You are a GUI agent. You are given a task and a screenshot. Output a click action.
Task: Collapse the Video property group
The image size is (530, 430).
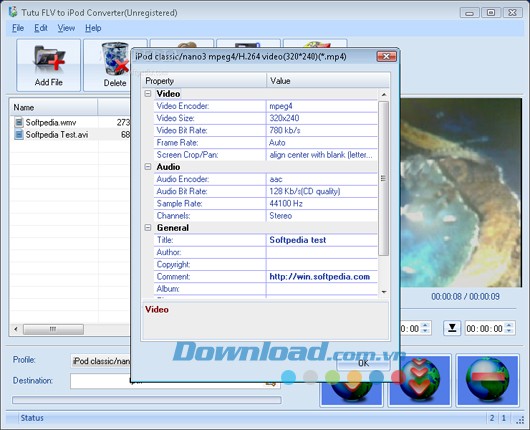click(x=148, y=94)
